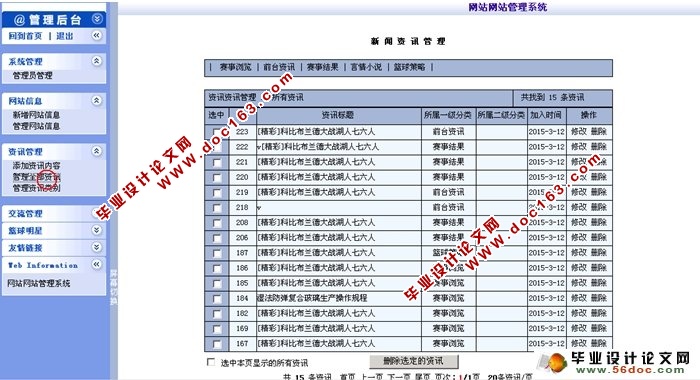
Task: Click 修改 for row 222
Action: click(x=579, y=146)
